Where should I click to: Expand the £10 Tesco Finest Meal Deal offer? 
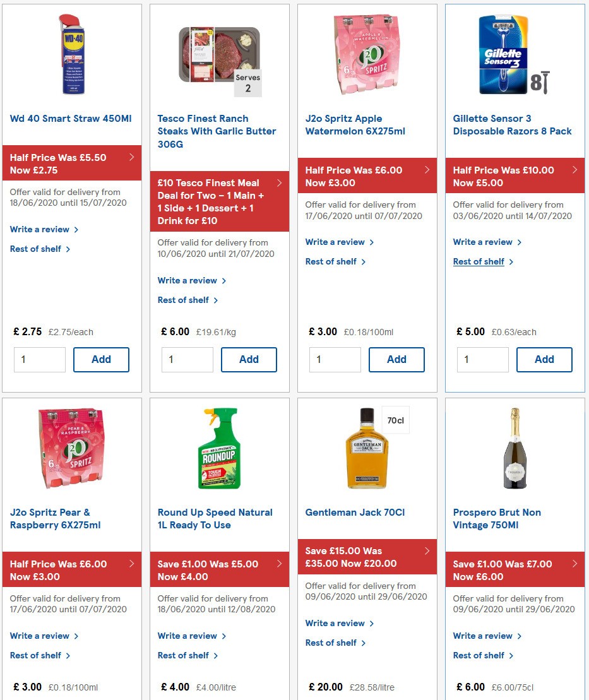(219, 201)
